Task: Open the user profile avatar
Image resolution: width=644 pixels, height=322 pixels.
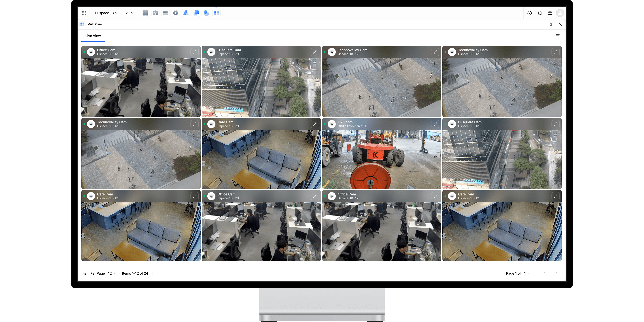Action: [x=560, y=13]
